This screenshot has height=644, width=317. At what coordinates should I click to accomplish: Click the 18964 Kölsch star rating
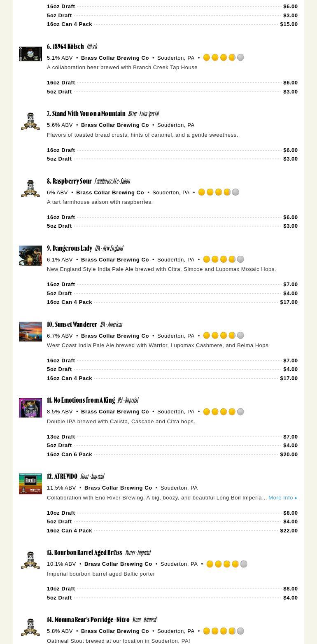224,58
